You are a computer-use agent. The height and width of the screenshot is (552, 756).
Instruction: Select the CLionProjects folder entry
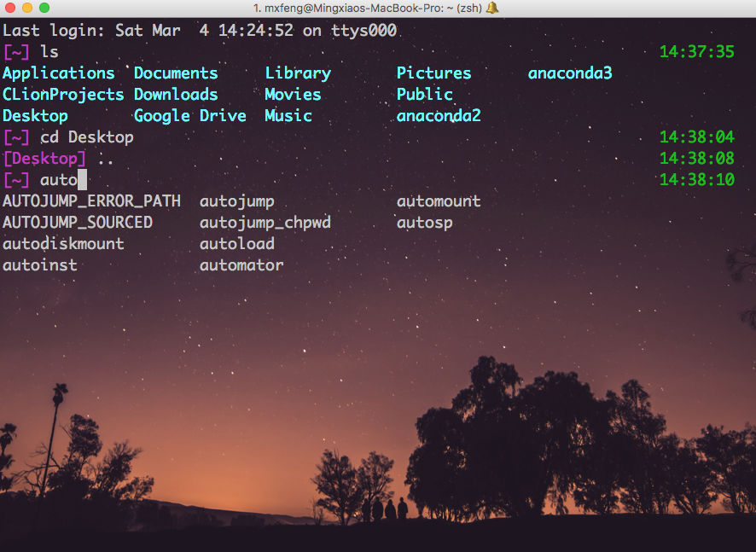pos(63,95)
